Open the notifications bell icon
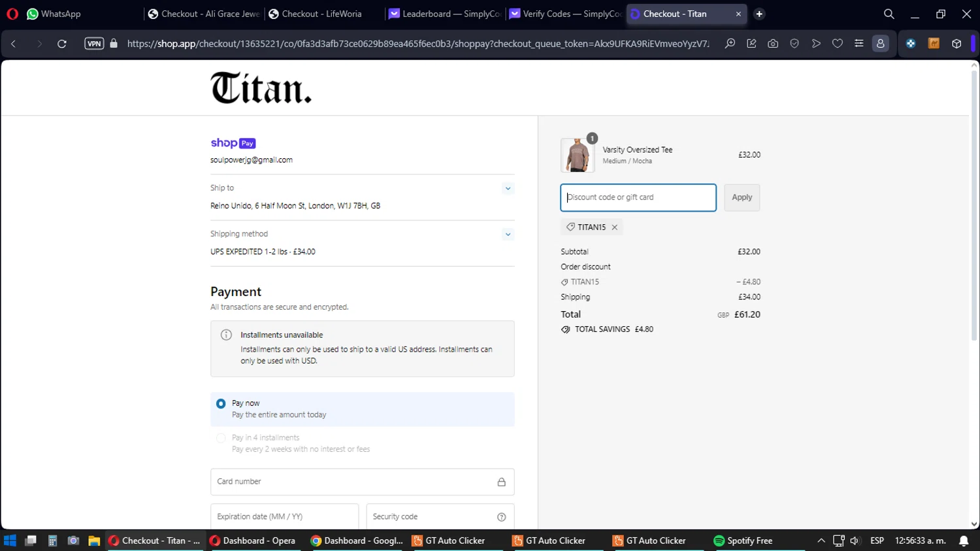Screen dimensions: 980x551 point(964,541)
